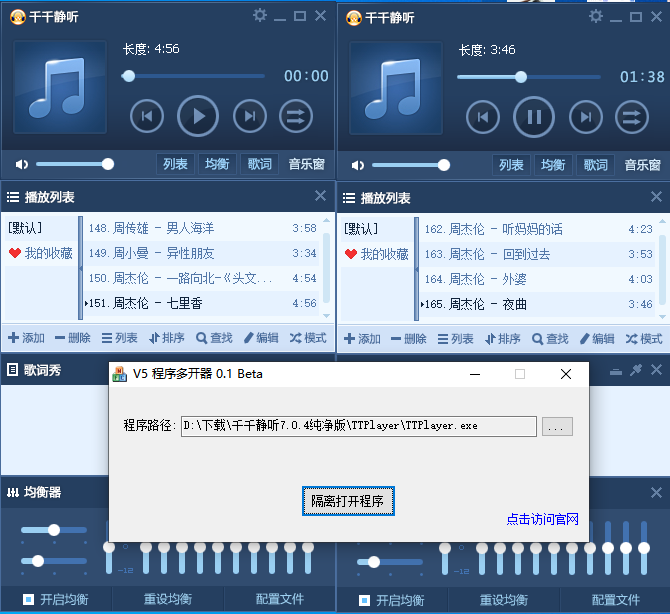The height and width of the screenshot is (614, 670).
Task: Skip to previous track in left player
Action: pos(147,116)
